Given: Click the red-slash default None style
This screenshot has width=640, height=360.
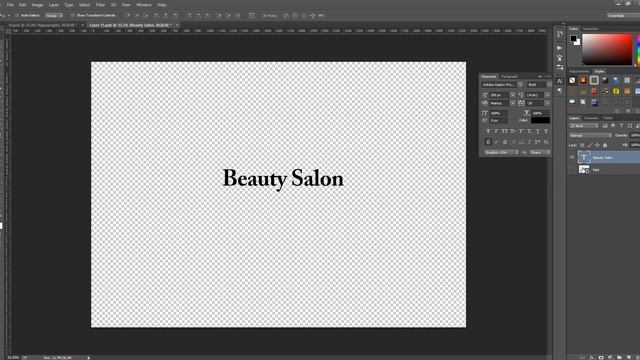Looking at the screenshot, I should point(572,80).
